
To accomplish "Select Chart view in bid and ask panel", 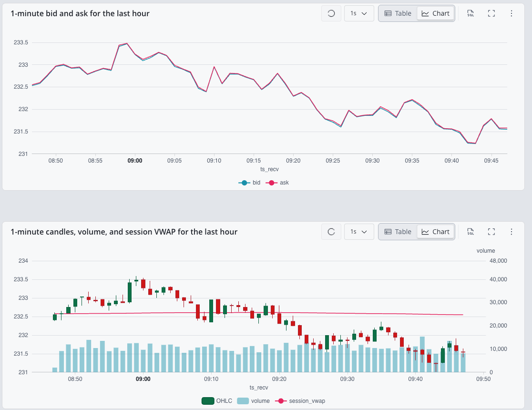I will pos(436,13).
